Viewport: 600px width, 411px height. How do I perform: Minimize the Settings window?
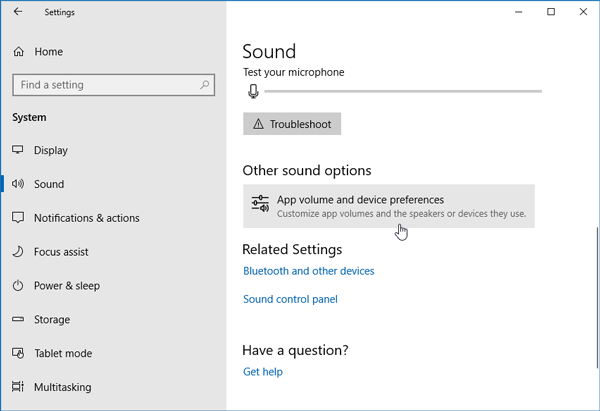tap(518, 12)
